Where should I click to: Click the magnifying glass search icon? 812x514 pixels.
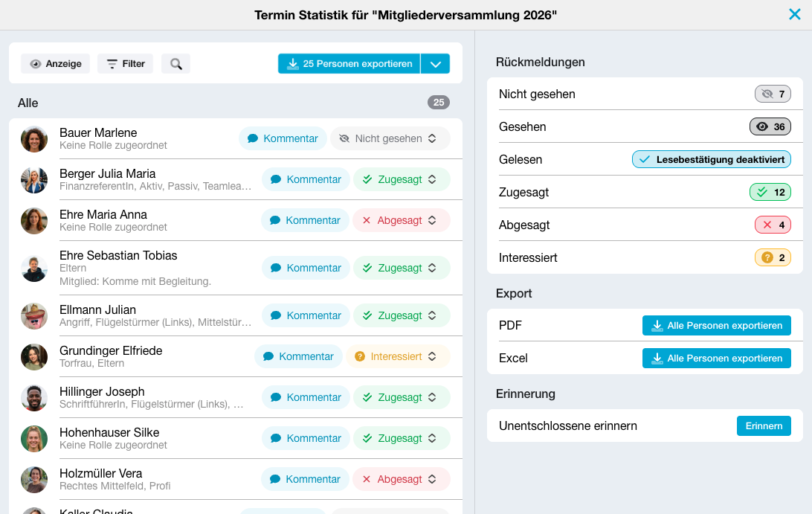point(175,64)
